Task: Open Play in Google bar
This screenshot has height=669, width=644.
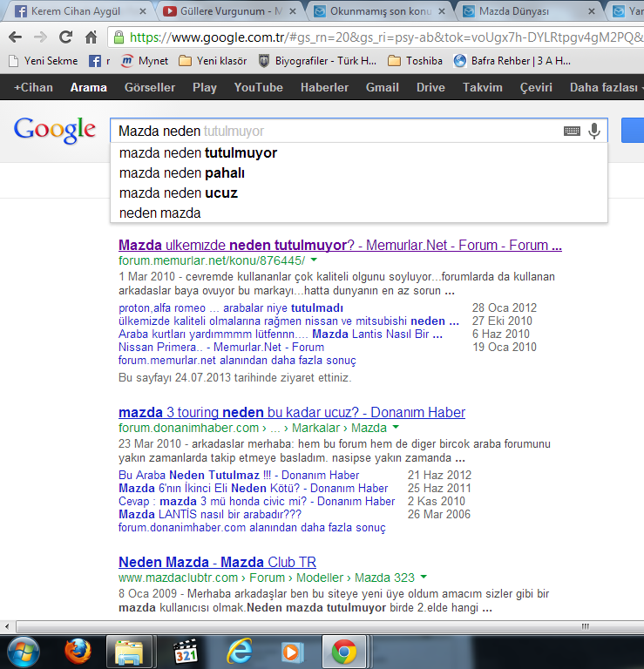Action: point(205,87)
